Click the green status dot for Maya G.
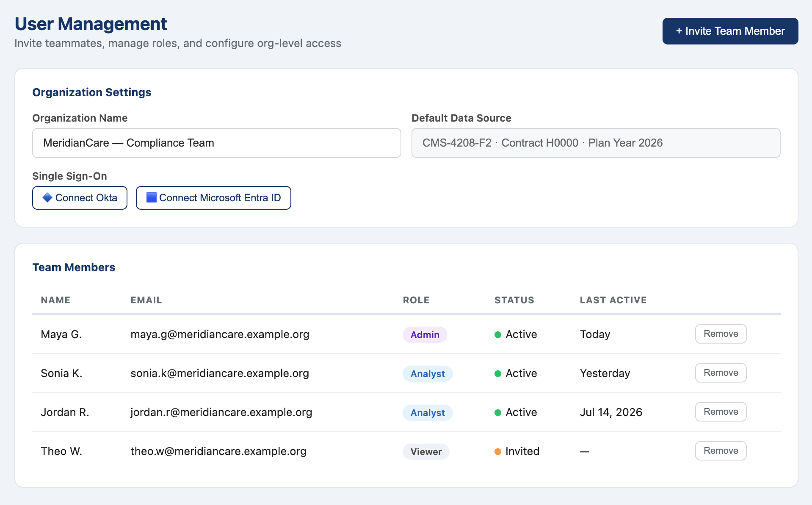Image resolution: width=812 pixels, height=505 pixels. 498,335
